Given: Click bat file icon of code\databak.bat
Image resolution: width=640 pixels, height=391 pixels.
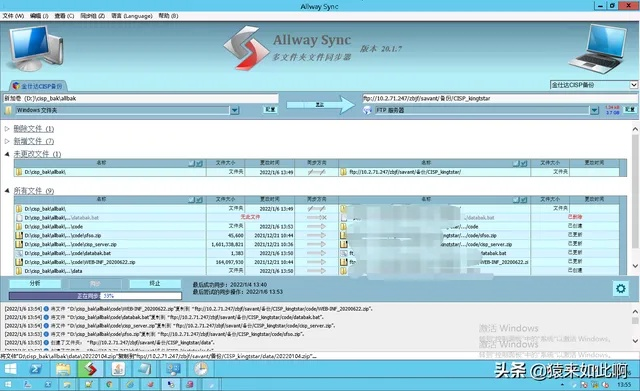Looking at the screenshot, I should [19, 253].
